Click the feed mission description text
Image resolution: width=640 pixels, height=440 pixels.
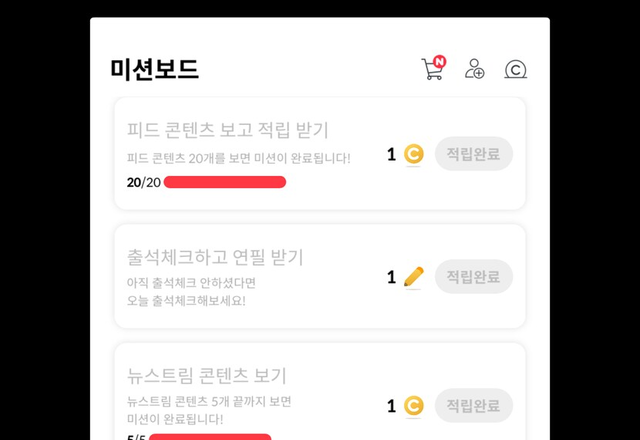pyautogui.click(x=238, y=158)
